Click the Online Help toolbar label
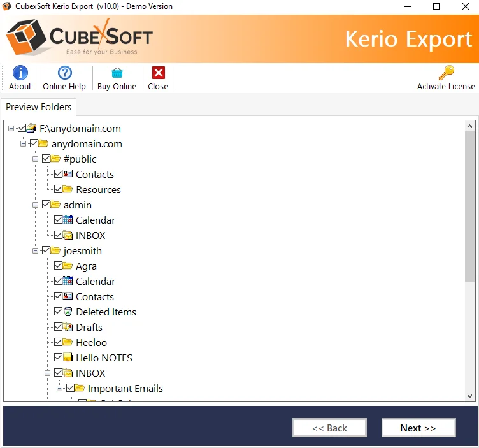 [x=64, y=87]
